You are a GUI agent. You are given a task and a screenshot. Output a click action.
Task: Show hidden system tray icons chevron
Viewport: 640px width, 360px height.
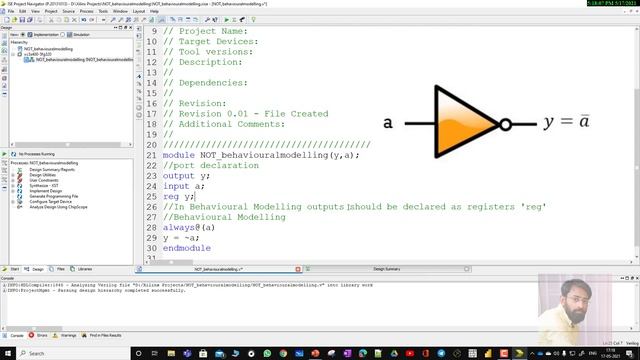(532, 353)
